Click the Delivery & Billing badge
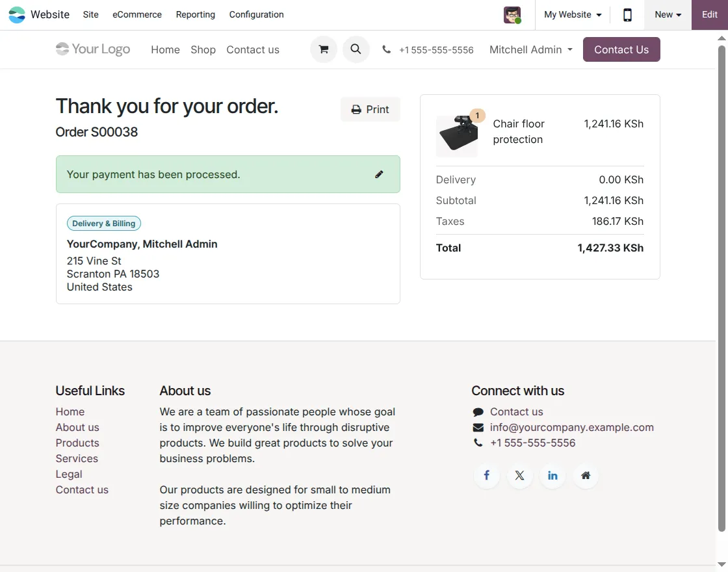728x572 pixels. [x=103, y=224]
